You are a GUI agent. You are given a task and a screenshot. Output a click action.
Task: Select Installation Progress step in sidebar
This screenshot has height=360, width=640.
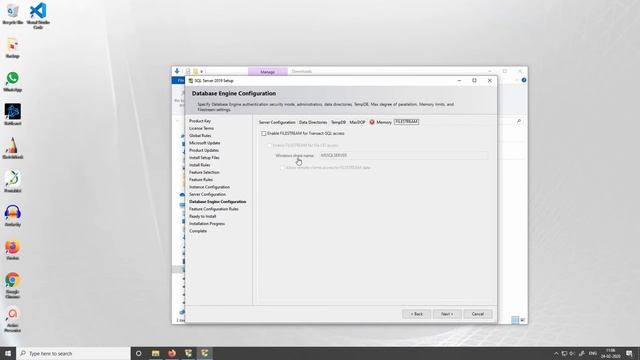tap(207, 224)
